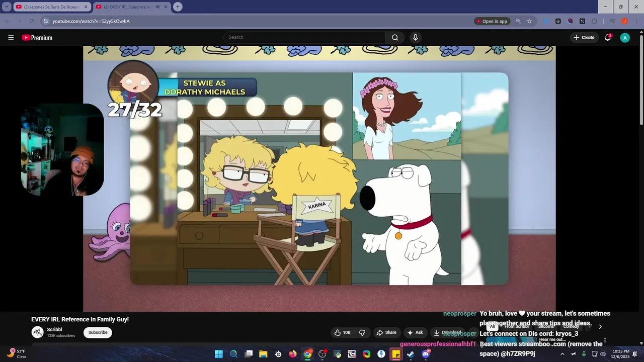This screenshot has height=362, width=644.
Task: Open Discord from the taskbar
Action: [x=426, y=354]
